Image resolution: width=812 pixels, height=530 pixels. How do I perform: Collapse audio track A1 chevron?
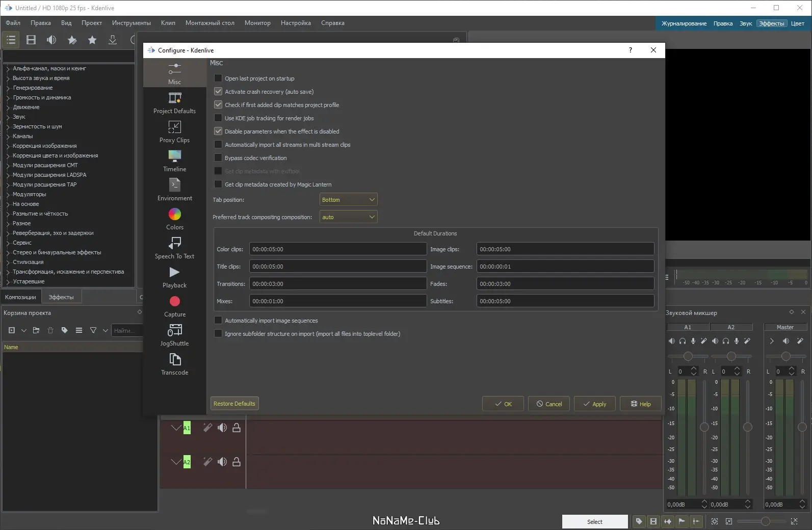coord(176,428)
